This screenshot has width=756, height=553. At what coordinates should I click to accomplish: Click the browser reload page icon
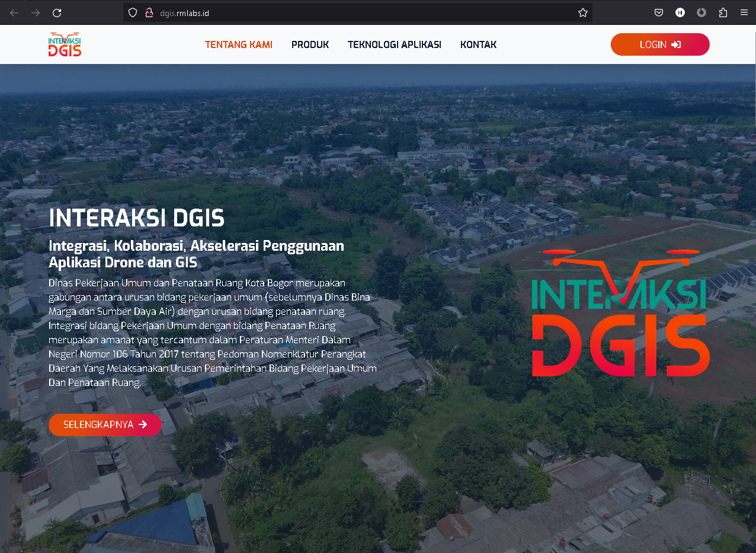57,12
